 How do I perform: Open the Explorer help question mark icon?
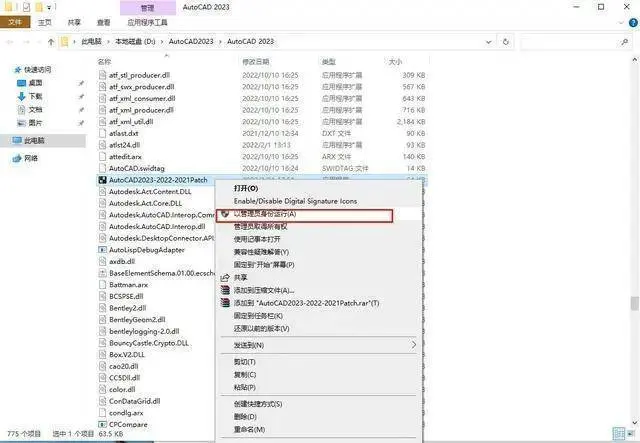point(633,23)
